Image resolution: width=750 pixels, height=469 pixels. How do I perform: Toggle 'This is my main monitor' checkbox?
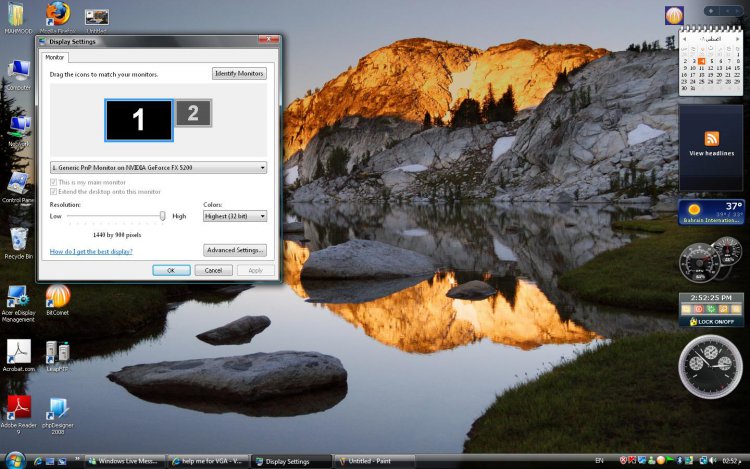[x=53, y=182]
